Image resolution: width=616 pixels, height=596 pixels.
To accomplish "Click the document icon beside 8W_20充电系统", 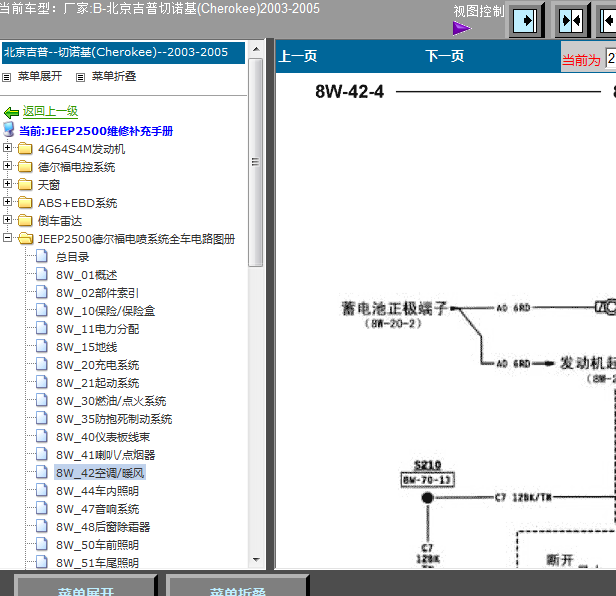I will [x=42, y=364].
